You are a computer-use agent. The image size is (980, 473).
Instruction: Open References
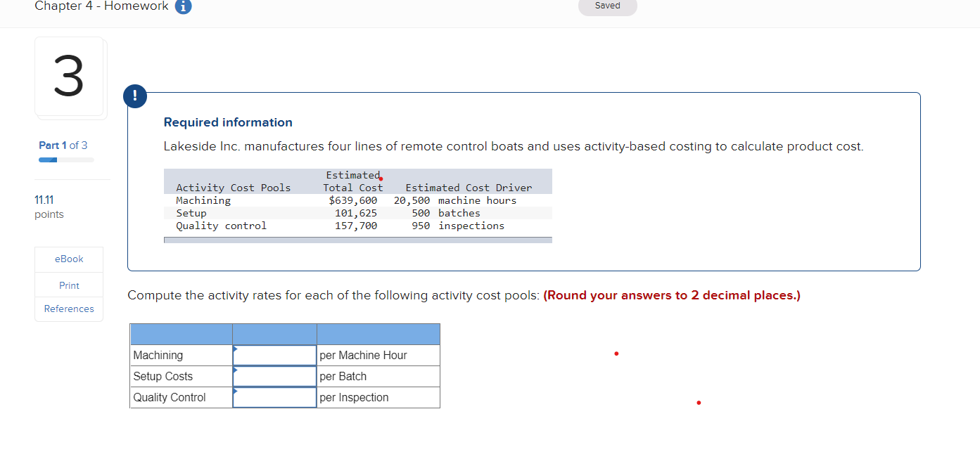(x=68, y=309)
